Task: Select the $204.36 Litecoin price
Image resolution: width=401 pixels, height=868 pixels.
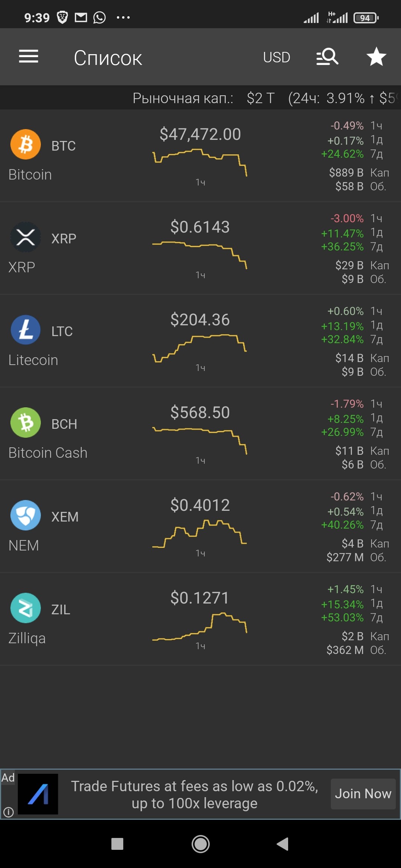Action: tap(200, 320)
